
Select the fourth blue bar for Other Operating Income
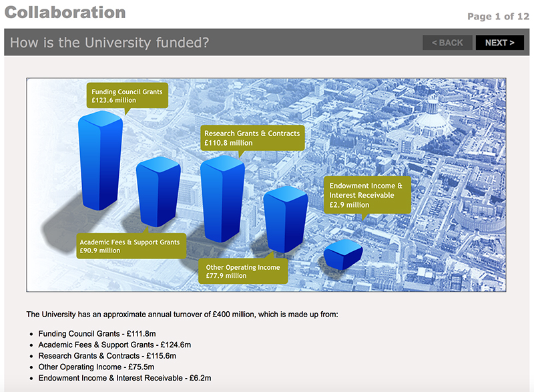coord(285,220)
